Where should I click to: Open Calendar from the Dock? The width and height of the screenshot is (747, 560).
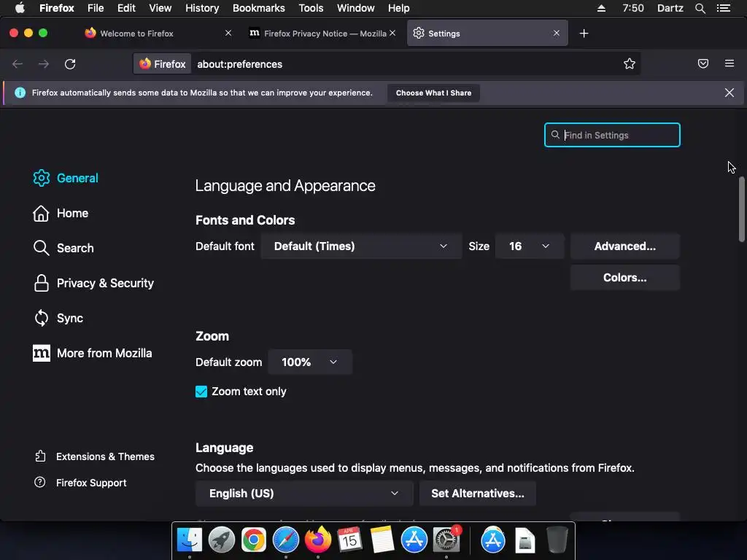click(x=349, y=540)
